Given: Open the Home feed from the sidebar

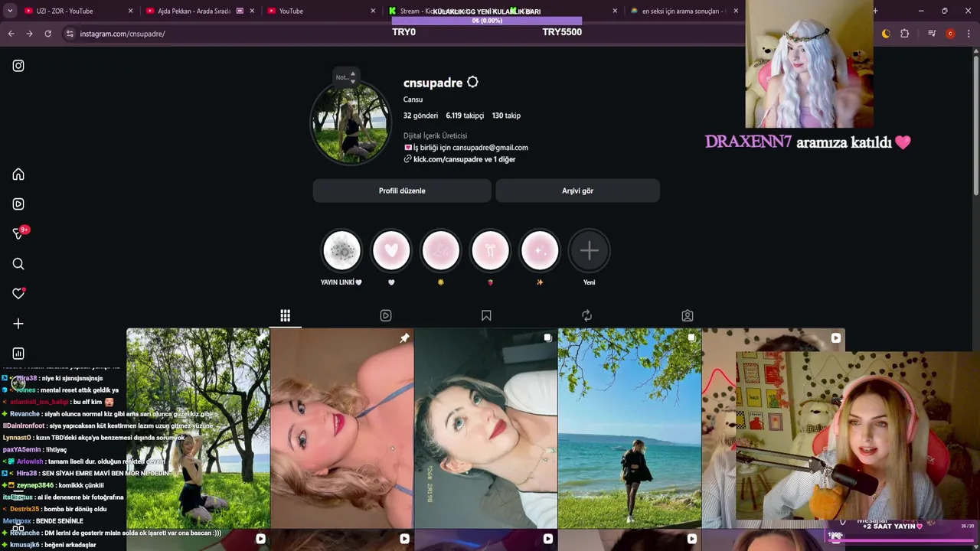Looking at the screenshot, I should 18,174.
